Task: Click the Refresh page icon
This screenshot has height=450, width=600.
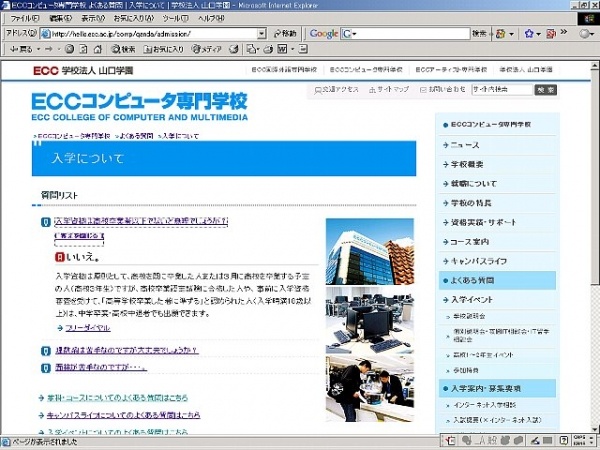Action: coord(83,49)
